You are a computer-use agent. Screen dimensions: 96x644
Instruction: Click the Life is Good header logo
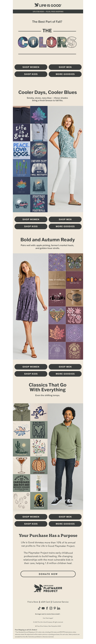[48, 5]
